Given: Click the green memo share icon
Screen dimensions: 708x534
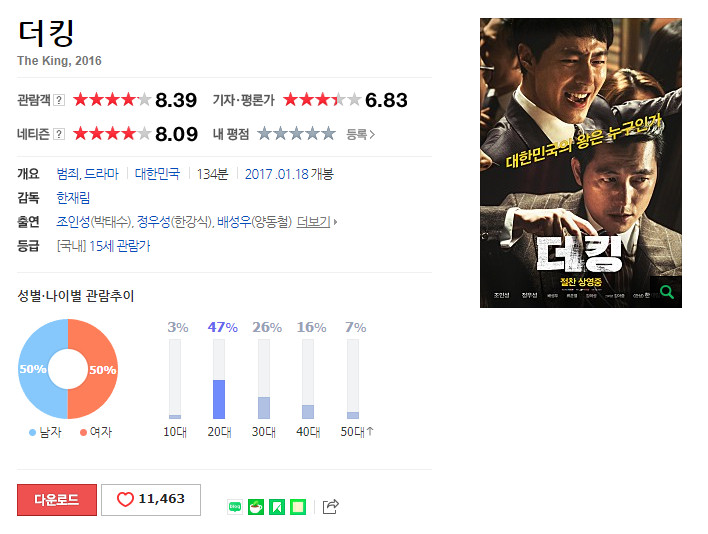Looking at the screenshot, I should (x=298, y=507).
